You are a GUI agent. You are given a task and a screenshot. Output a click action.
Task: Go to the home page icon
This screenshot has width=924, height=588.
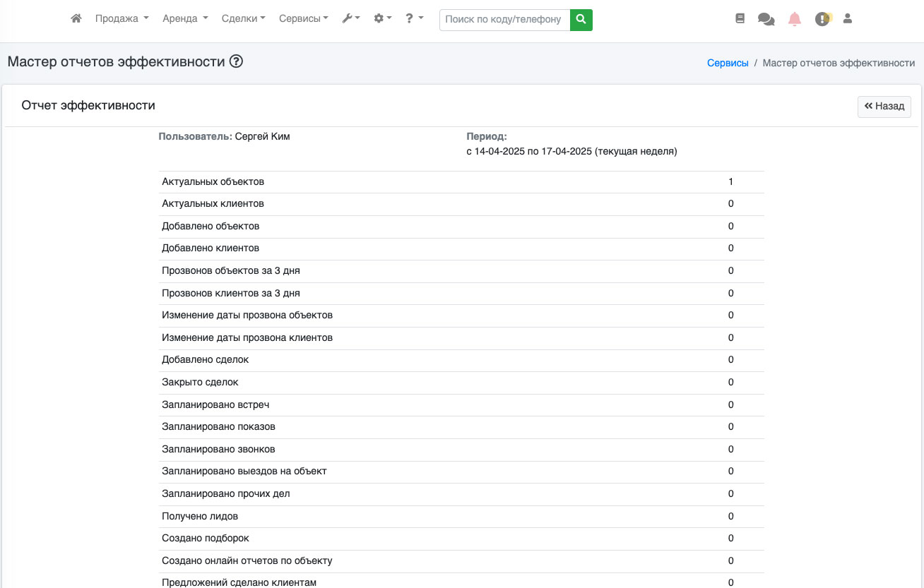[76, 19]
